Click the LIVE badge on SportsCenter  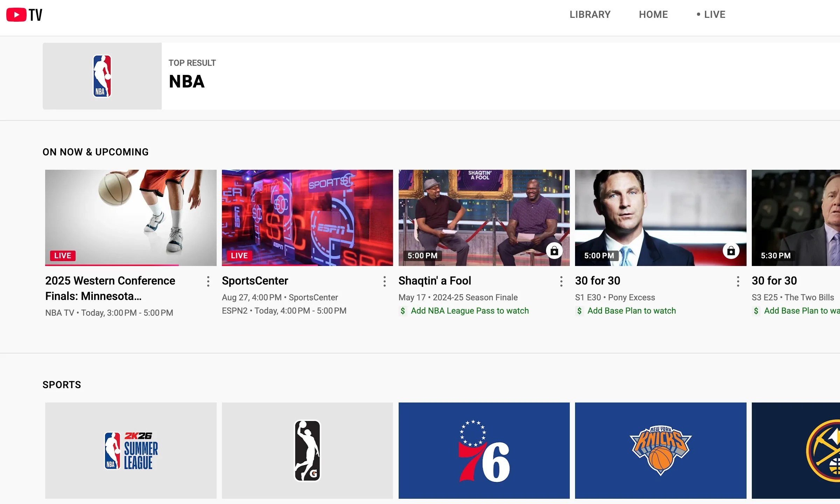coord(239,255)
